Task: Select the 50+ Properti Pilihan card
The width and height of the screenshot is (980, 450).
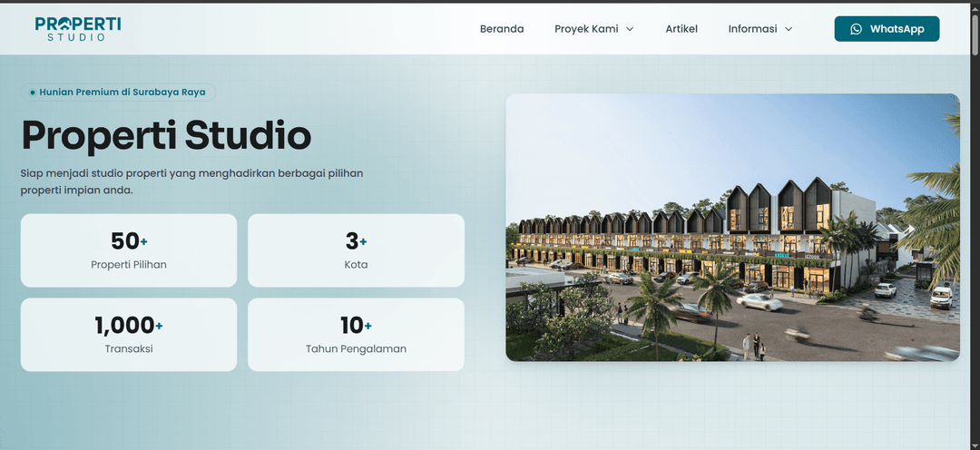Action: (x=129, y=250)
